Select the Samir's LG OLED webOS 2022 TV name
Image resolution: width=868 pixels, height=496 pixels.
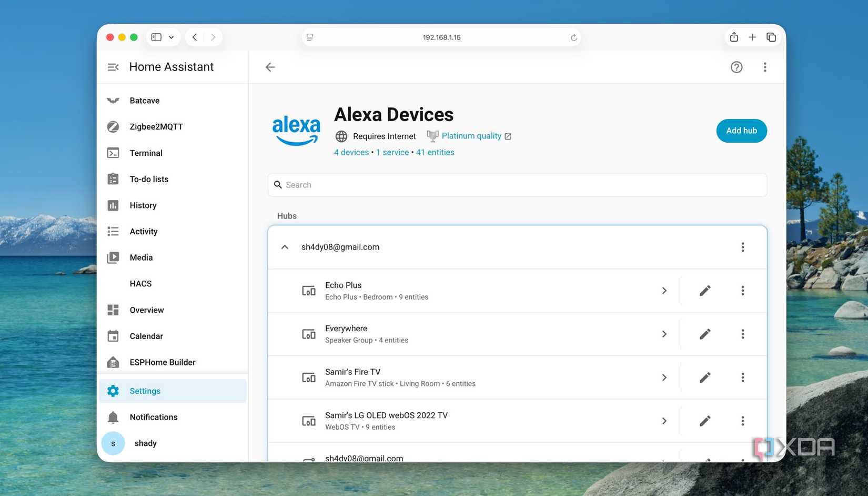pos(387,415)
